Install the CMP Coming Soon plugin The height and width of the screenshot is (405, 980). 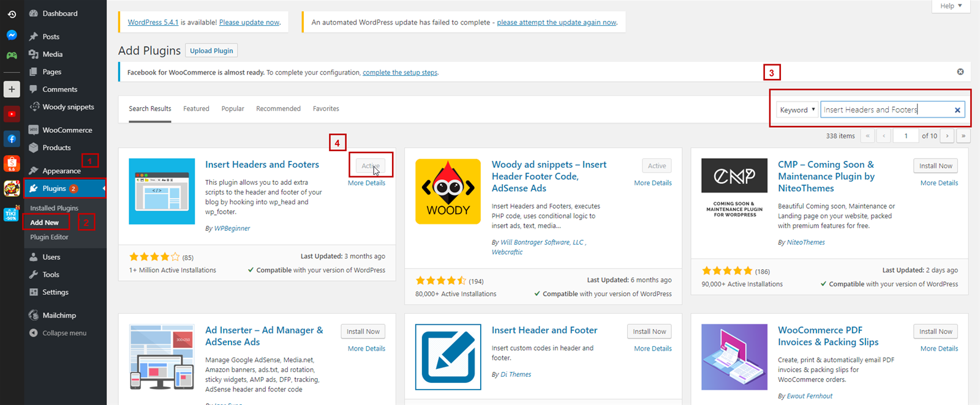point(935,166)
